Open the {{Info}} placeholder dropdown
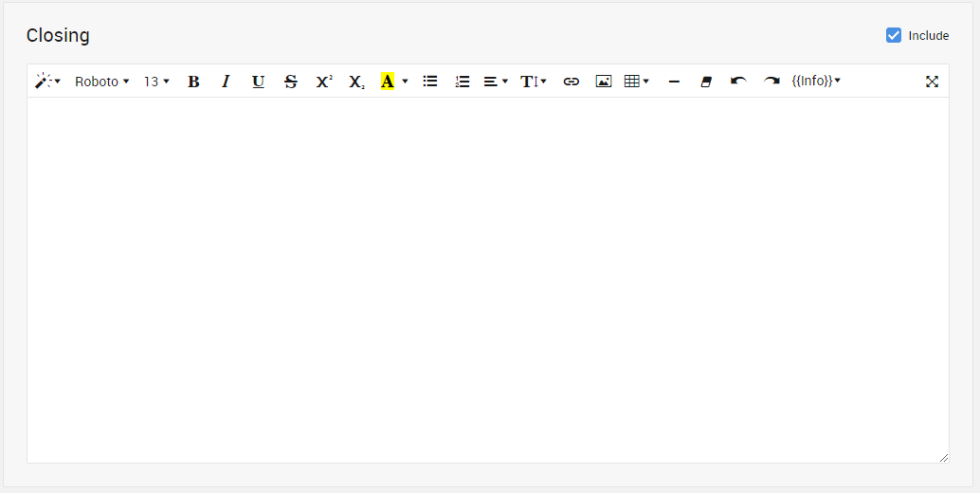 point(816,82)
